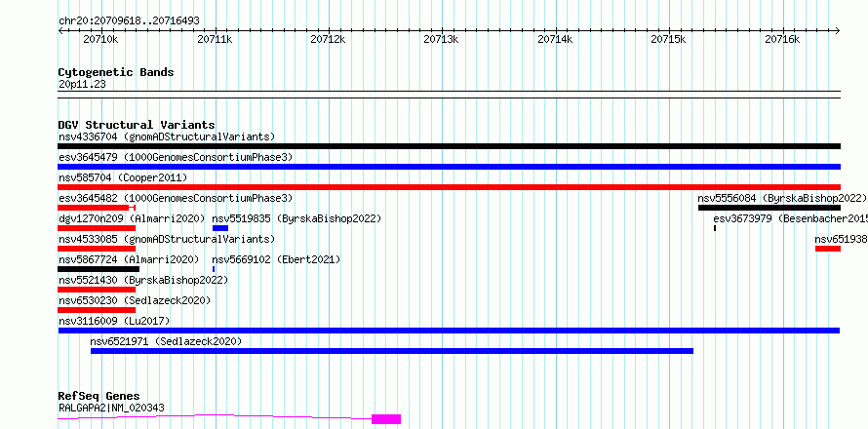Open nsv4533085 gnomADStructuralVariants label
868x429 pixels.
(167, 239)
